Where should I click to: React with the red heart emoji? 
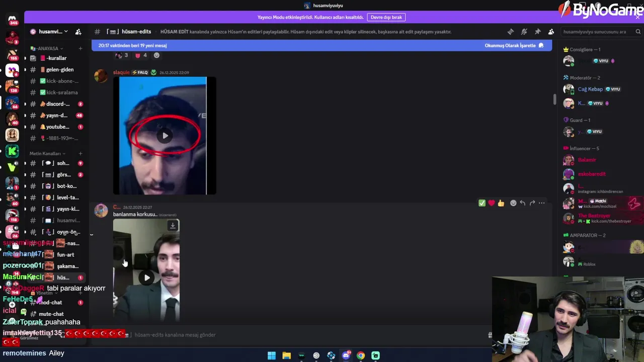click(492, 203)
